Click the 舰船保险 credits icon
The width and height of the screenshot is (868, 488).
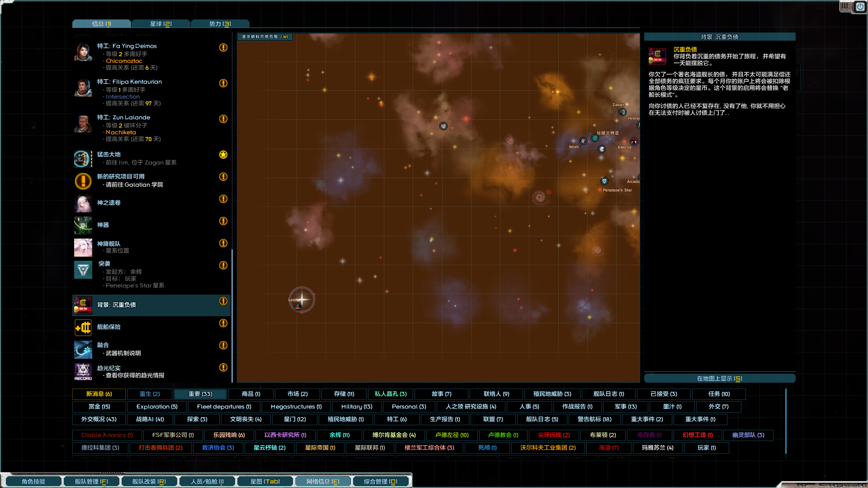(83, 327)
